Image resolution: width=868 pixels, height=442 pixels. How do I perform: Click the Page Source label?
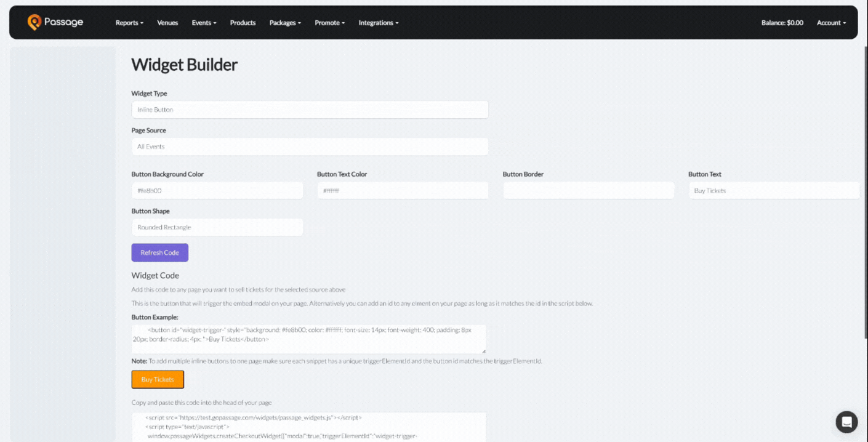(x=148, y=131)
